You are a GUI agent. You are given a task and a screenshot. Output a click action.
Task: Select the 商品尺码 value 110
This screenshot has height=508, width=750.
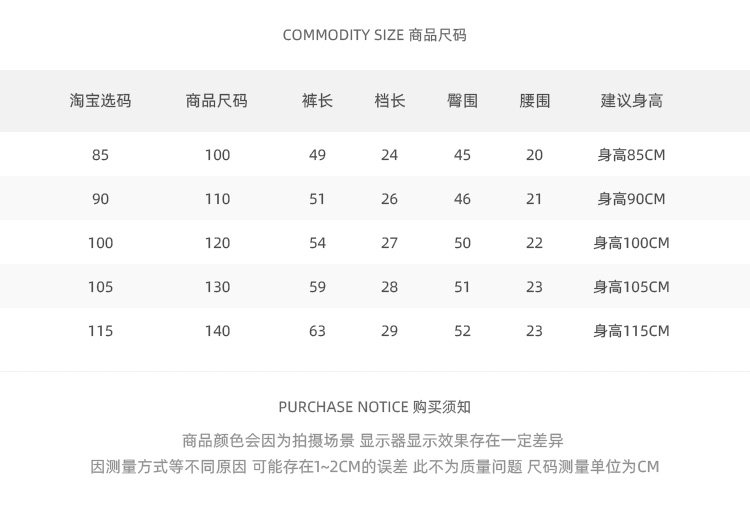(x=217, y=199)
